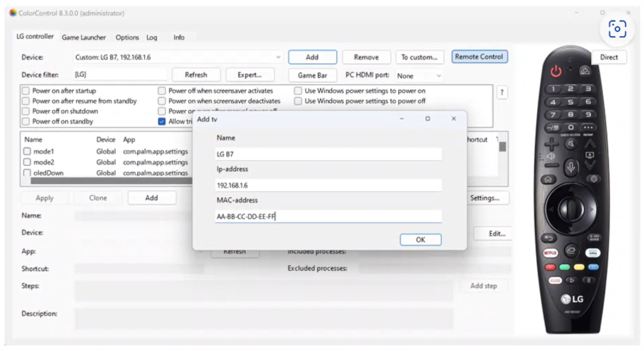The height and width of the screenshot is (351, 644).
Task: Click the Remove device button
Action: click(366, 57)
